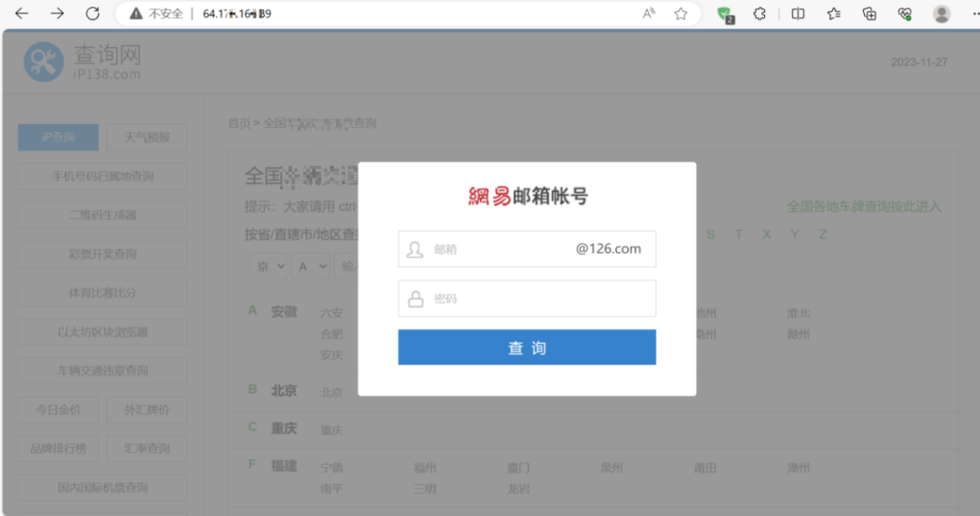Screen dimensions: 980x516
Task: Open the green shield extension icon
Action: pos(725,15)
